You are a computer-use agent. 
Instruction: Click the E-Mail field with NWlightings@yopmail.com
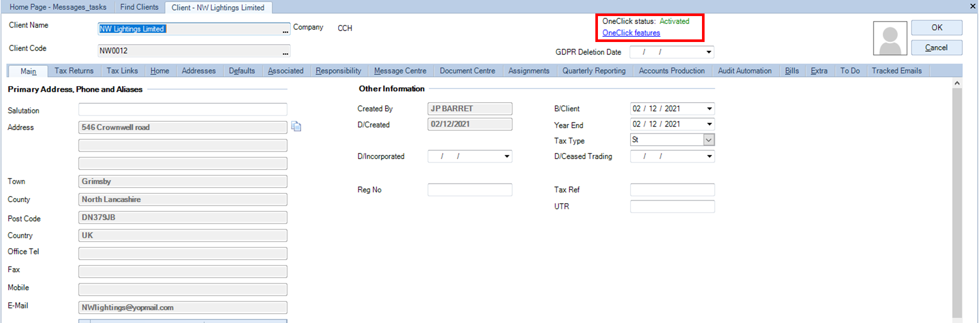tap(183, 307)
